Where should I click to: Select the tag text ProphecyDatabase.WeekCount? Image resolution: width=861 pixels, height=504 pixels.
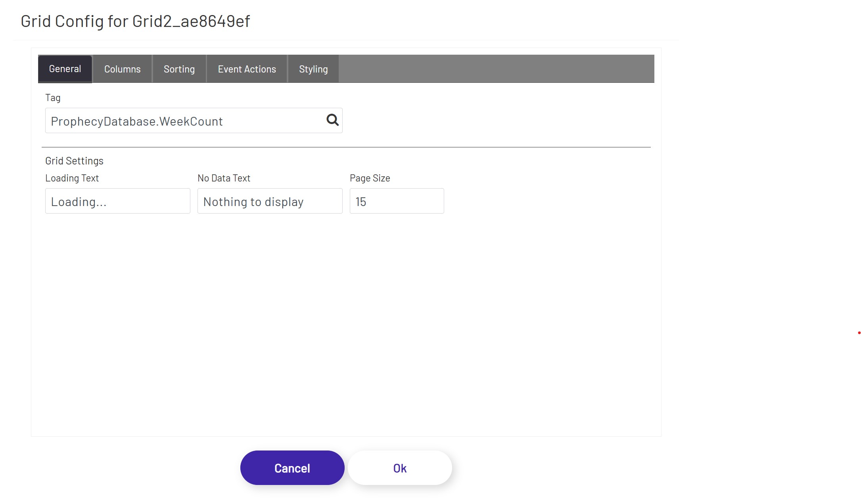[x=136, y=120]
